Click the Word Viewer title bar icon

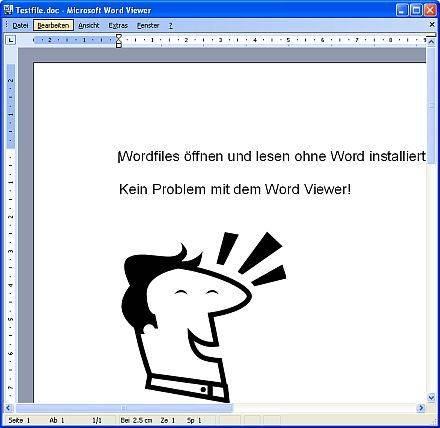point(8,10)
